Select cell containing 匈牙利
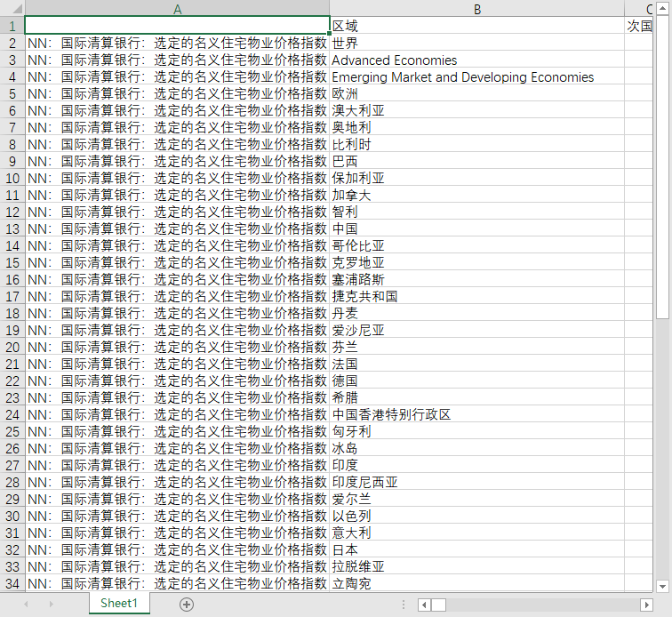 tap(477, 431)
